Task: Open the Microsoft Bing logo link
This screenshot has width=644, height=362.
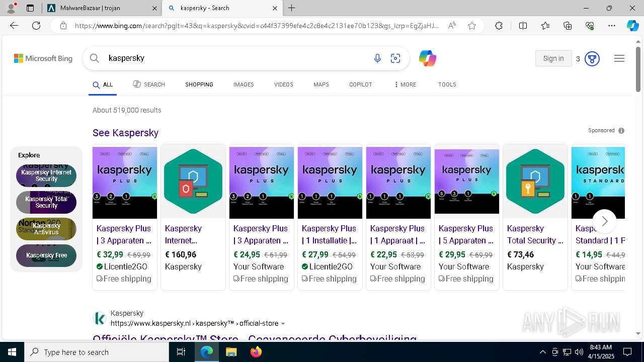Action: [43, 58]
